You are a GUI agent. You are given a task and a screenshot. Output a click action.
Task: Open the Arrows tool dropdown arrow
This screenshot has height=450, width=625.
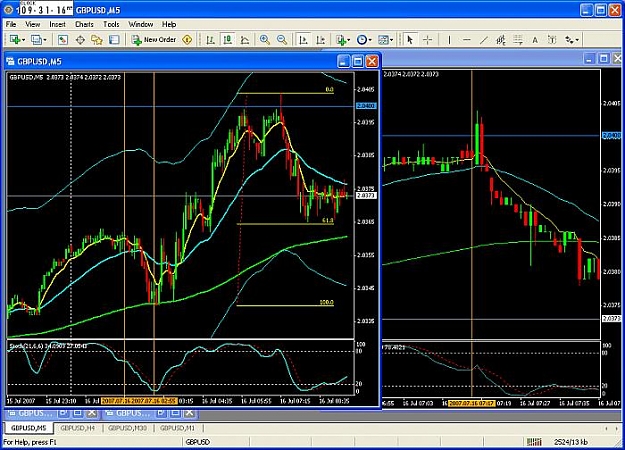coord(577,40)
